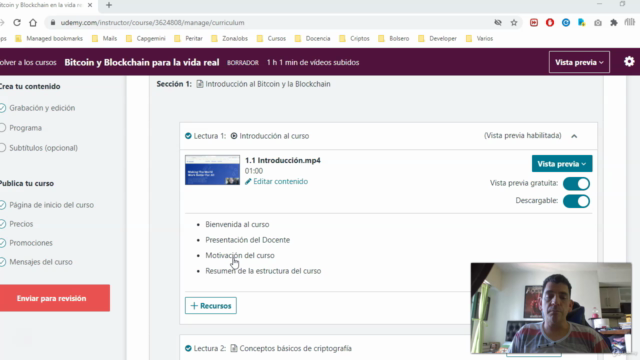
Task: Click Enviar para revisión button
Action: pos(55,298)
